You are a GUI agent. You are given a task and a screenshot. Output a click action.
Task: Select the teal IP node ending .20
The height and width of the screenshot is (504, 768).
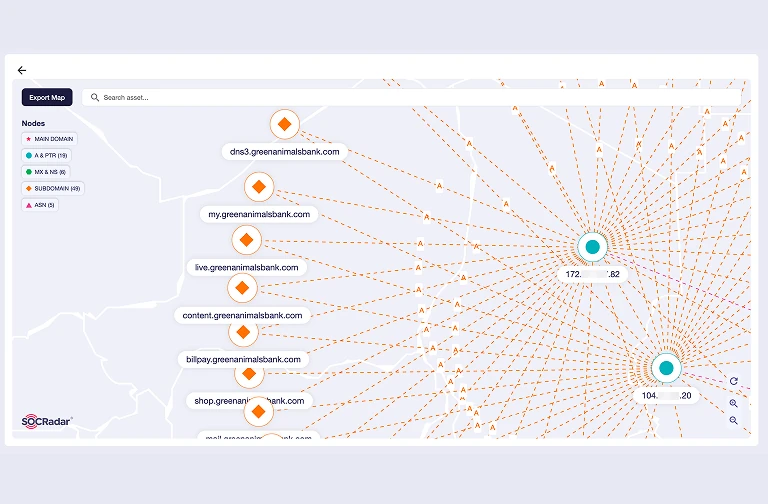click(666, 367)
